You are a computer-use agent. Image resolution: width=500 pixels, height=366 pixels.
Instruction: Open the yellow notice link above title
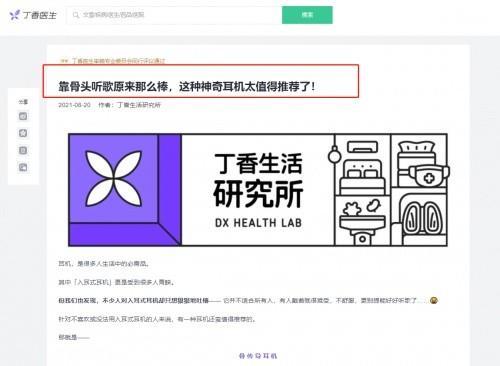(118, 61)
